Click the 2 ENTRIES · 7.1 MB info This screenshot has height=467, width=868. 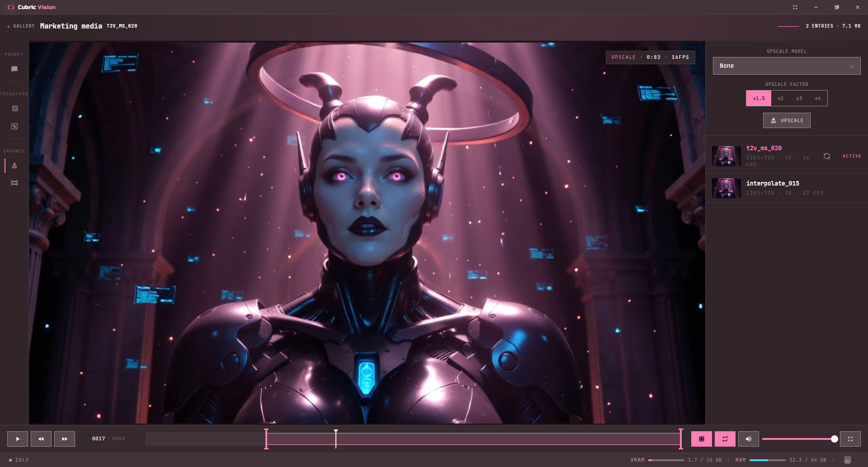click(833, 26)
